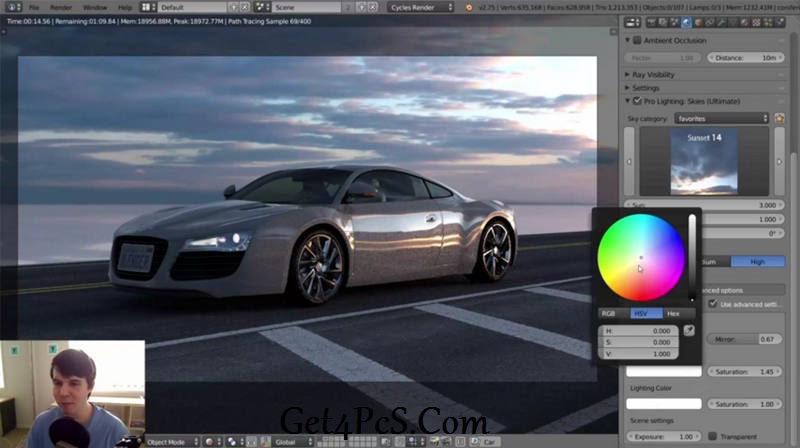The height and width of the screenshot is (448, 800).
Task: Open the Physics properties tab icon
Action: pyautogui.click(x=780, y=22)
